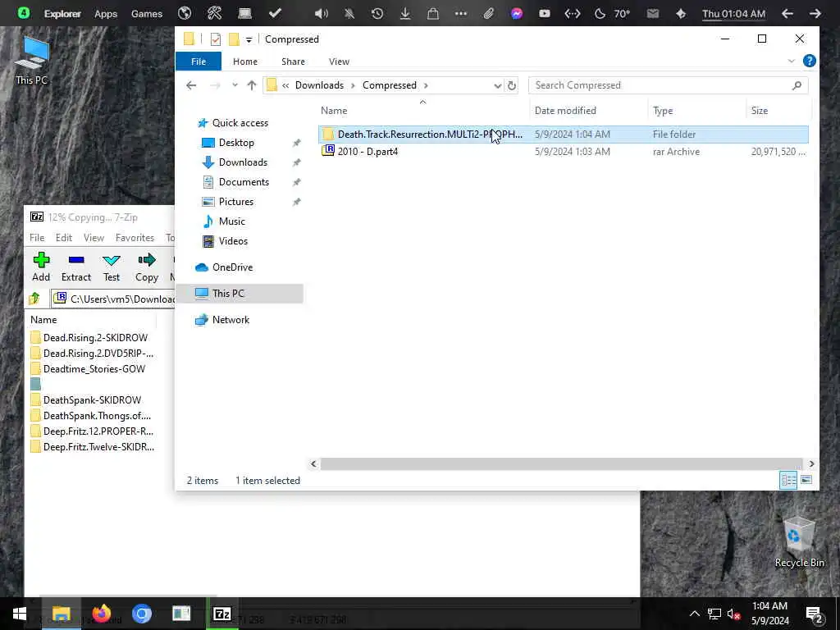840x630 pixels.
Task: Open the File tab in Explorer ribbon
Action: pyautogui.click(x=199, y=62)
